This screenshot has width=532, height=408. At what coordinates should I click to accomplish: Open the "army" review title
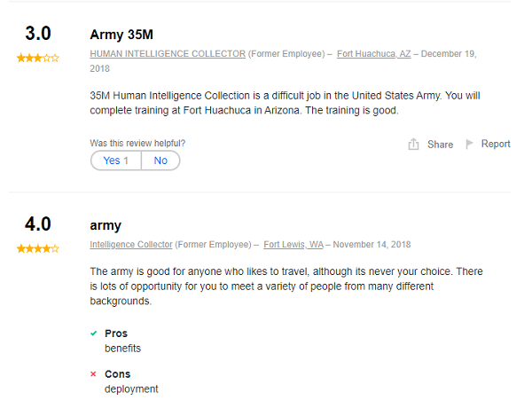106,225
